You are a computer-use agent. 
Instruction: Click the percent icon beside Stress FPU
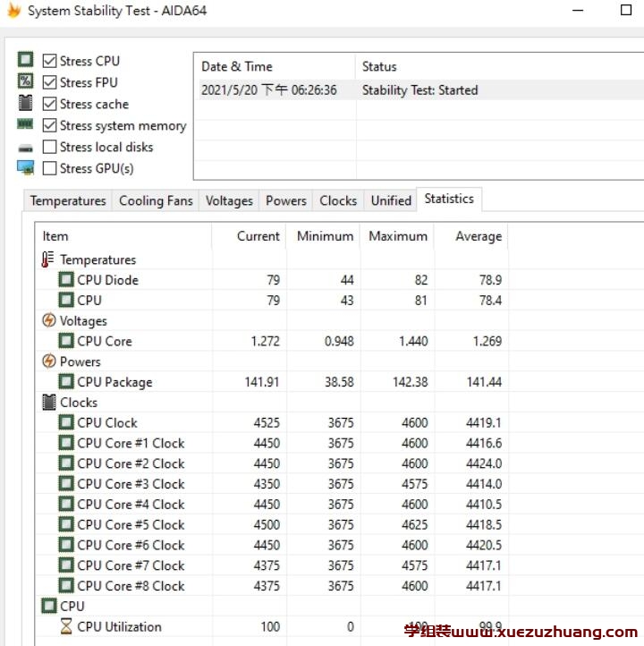25,81
